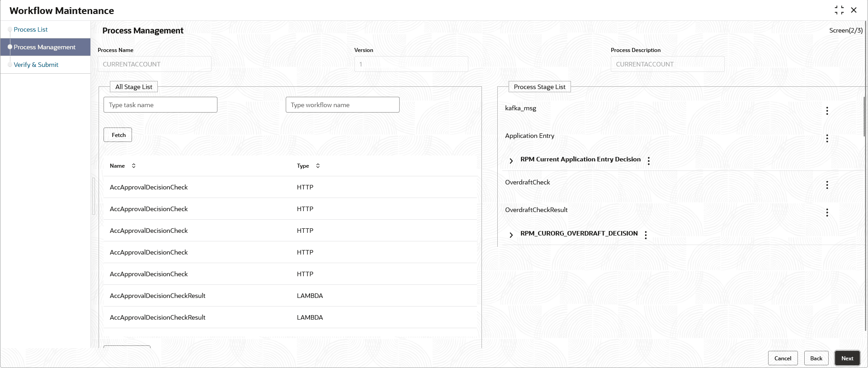
Task: Expand RPM Current Application Entry Decision
Action: (511, 160)
